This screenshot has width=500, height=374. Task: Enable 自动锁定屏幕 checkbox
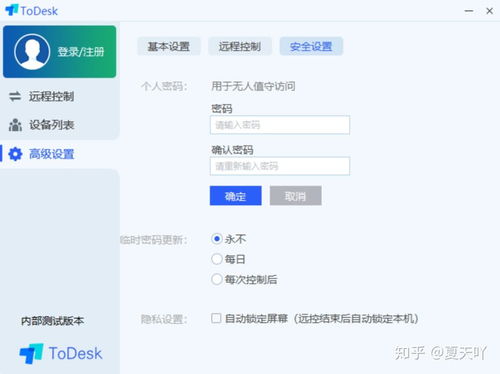pyautogui.click(x=216, y=318)
